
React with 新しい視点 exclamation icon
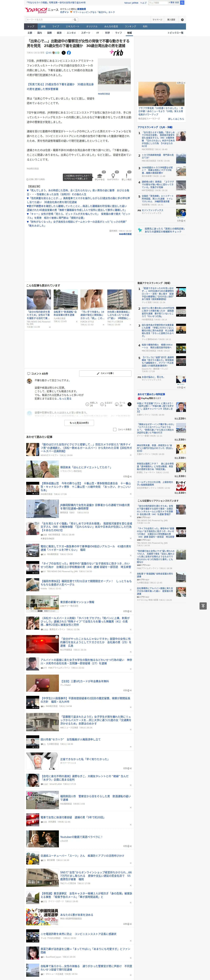pos(127,176)
